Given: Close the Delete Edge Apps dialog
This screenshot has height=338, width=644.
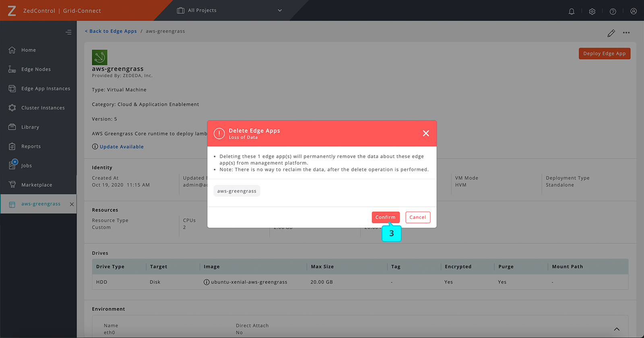Looking at the screenshot, I should 426,133.
